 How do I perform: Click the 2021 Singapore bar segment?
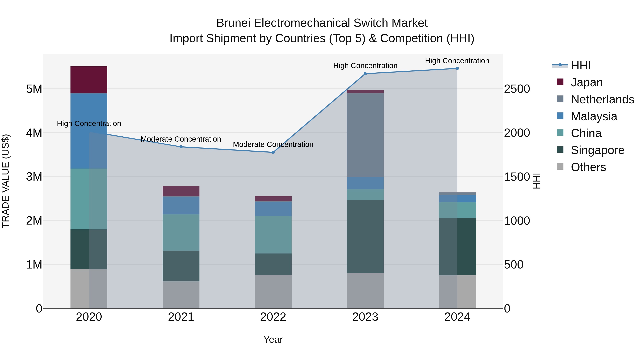pyautogui.click(x=181, y=266)
